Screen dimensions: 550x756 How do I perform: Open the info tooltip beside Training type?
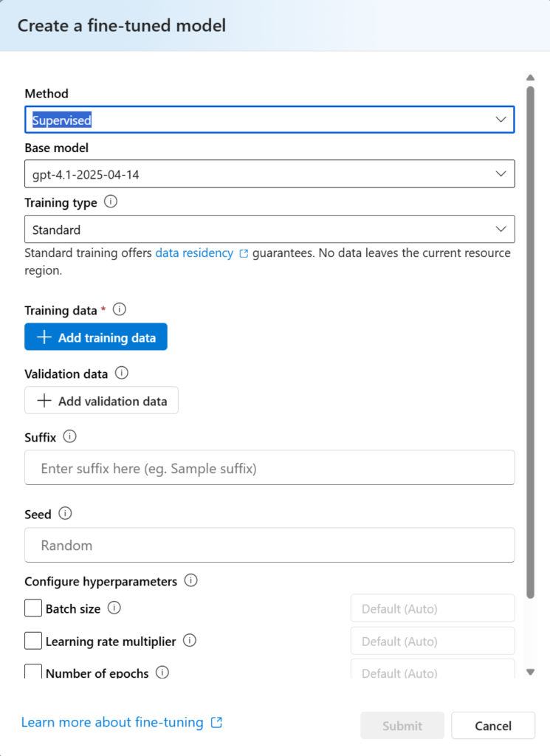(x=111, y=202)
